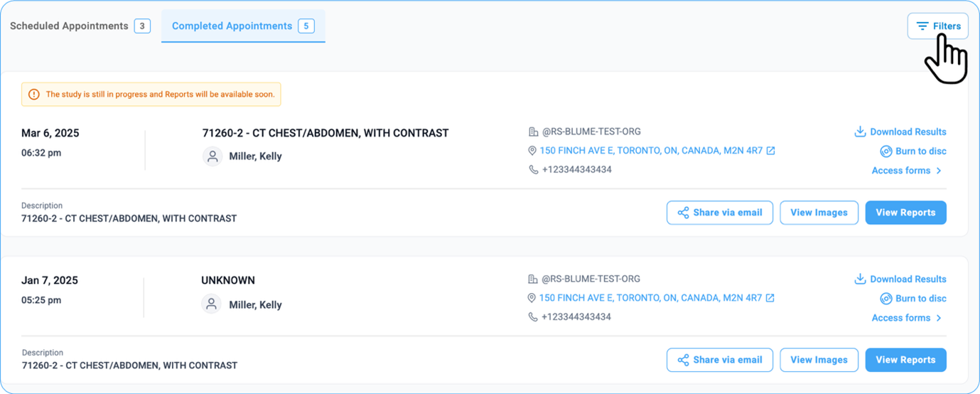Open View Reports for Mar 6 appointment
Screen dimensions: 980x394
[905, 213]
